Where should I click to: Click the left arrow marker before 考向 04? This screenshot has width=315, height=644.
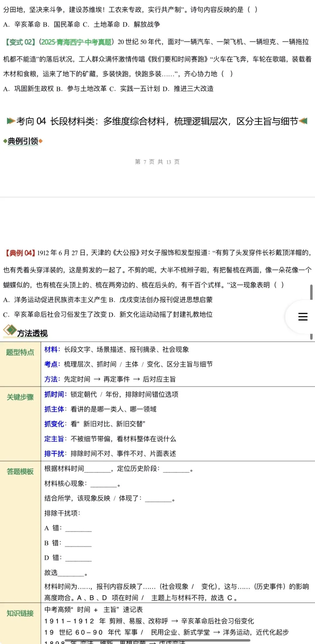11,121
